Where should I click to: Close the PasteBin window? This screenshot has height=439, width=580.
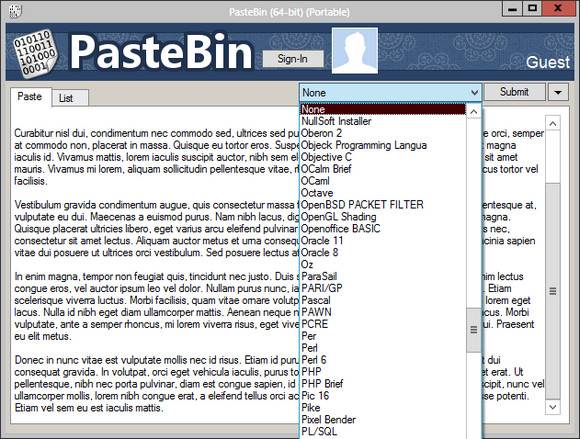pos(558,8)
